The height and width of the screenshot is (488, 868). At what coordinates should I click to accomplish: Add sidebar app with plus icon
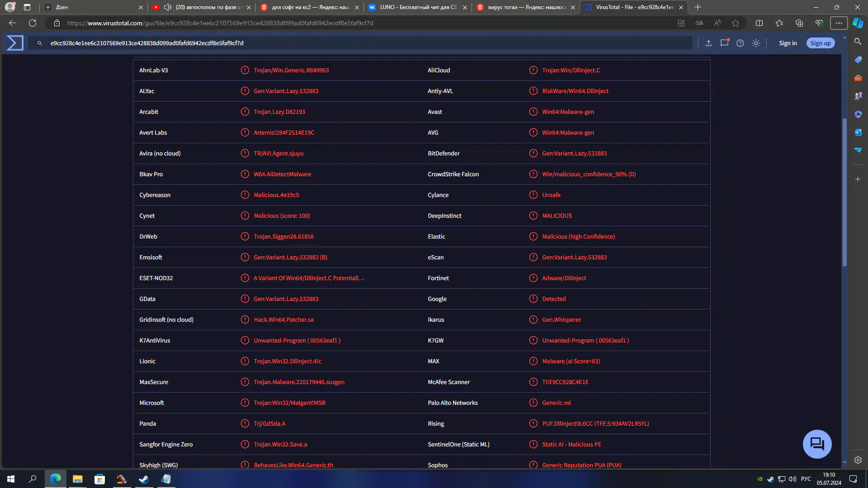[858, 179]
